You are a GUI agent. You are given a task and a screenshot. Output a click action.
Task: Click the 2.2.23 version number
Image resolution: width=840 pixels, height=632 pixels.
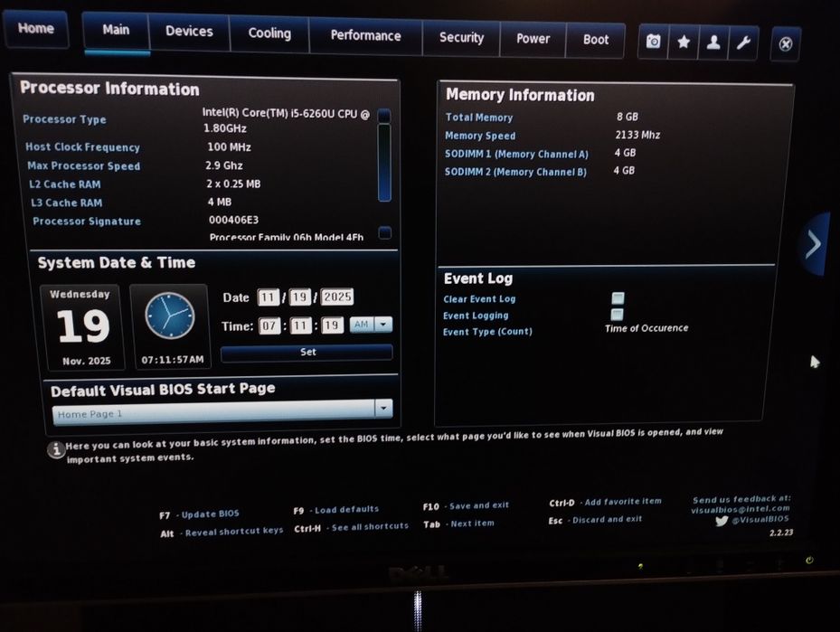[x=781, y=533]
